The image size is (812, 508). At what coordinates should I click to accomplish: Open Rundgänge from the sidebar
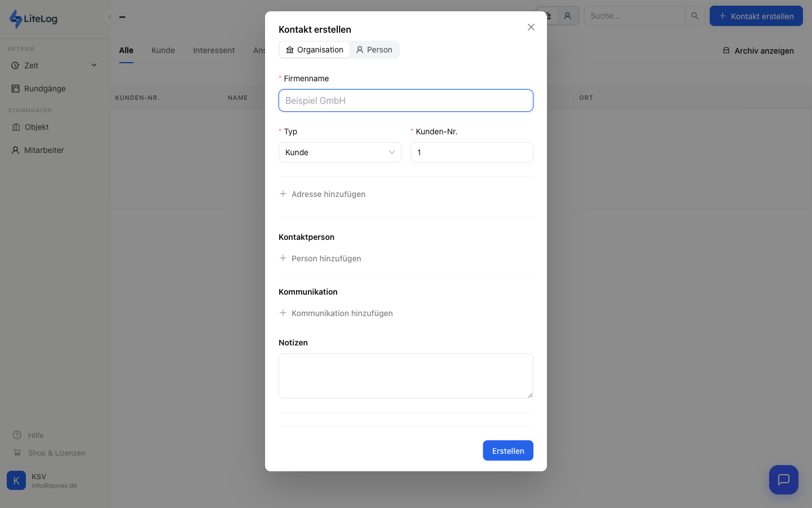(45, 89)
